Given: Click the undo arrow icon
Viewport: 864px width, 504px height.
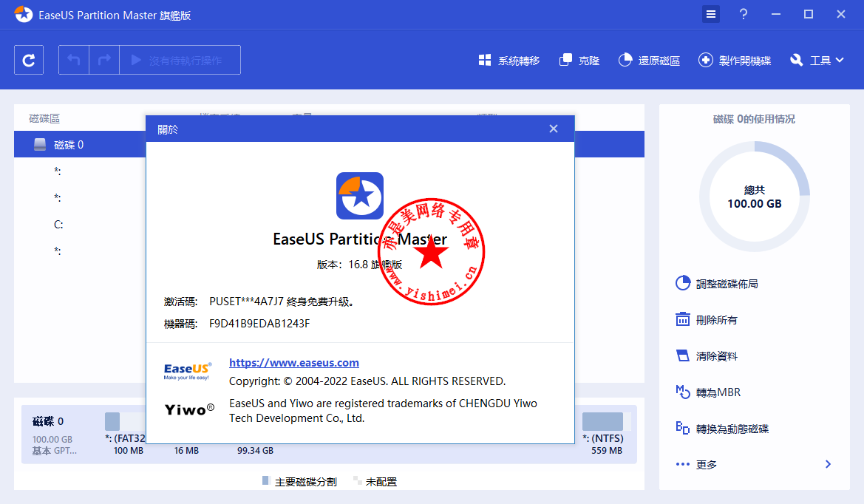Looking at the screenshot, I should pyautogui.click(x=74, y=60).
